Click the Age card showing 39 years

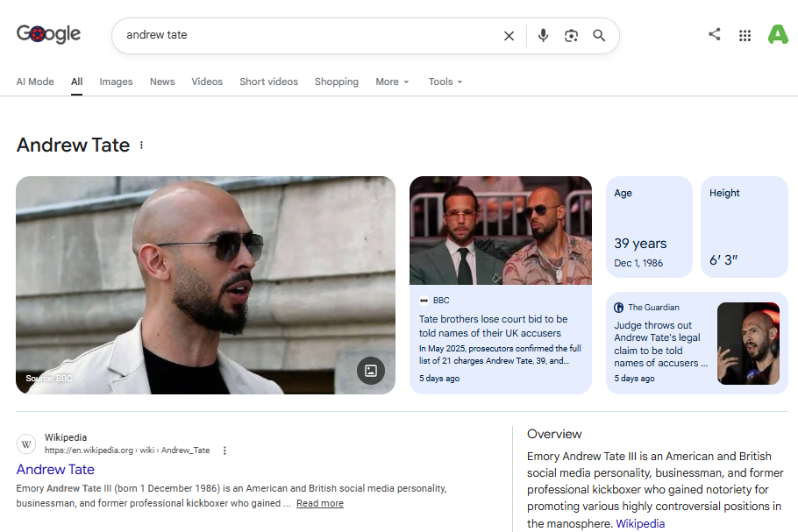click(x=650, y=227)
